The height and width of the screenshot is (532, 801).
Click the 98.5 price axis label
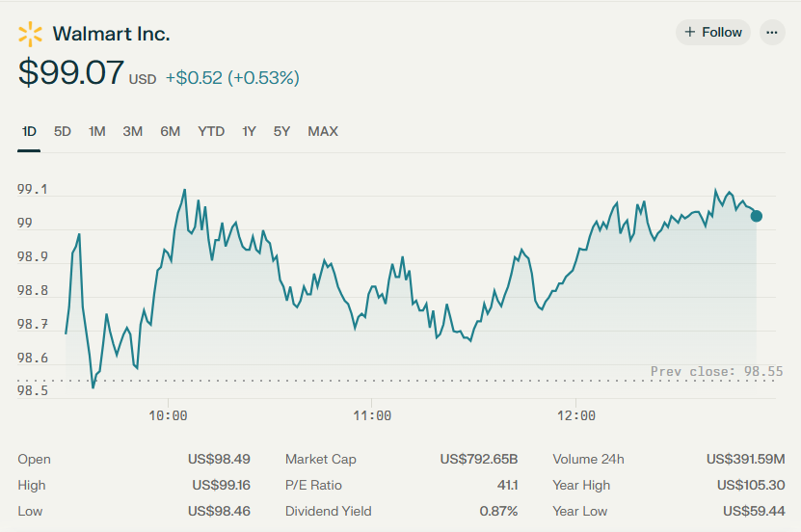point(32,391)
